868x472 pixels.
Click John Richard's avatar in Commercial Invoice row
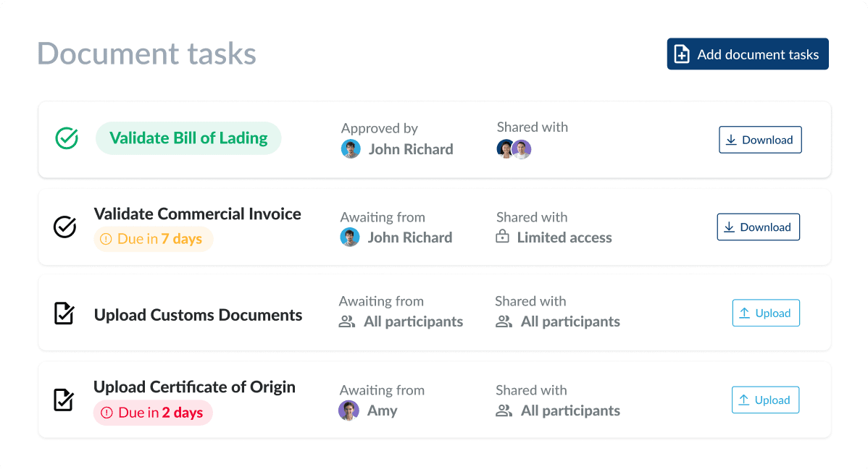click(350, 237)
